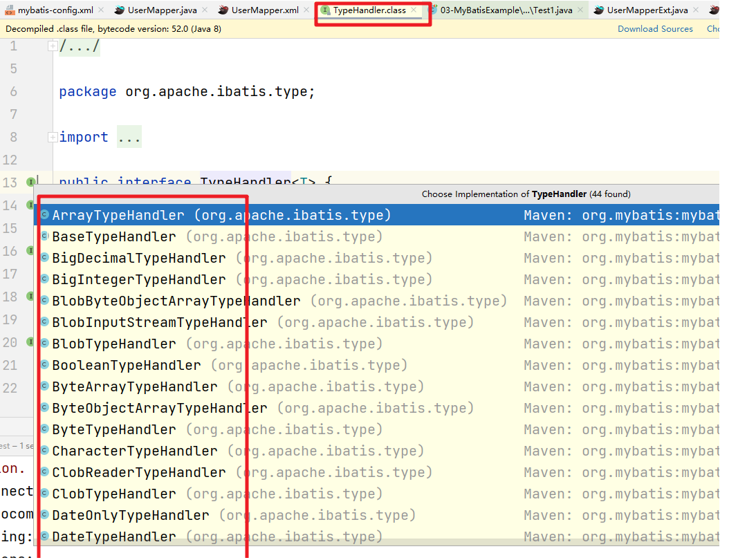
Task: Click the ClobTypeHandler class icon
Action: (x=45, y=493)
